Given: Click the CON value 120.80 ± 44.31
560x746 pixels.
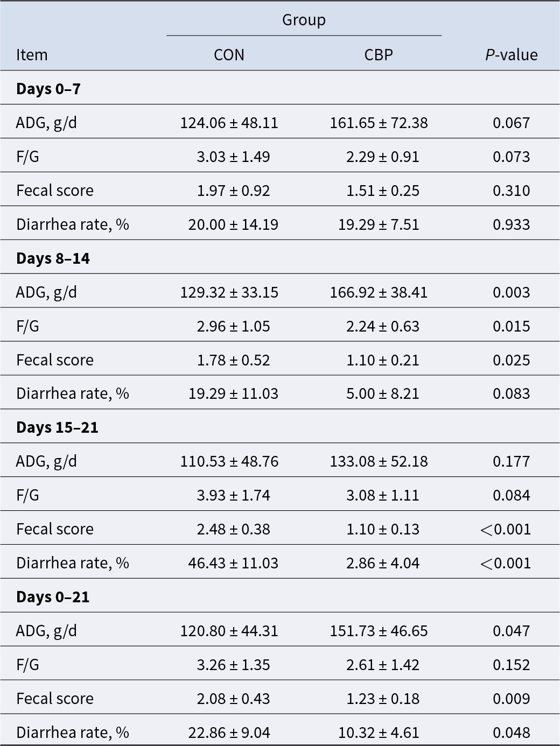Looking at the screenshot, I should pos(229,631).
